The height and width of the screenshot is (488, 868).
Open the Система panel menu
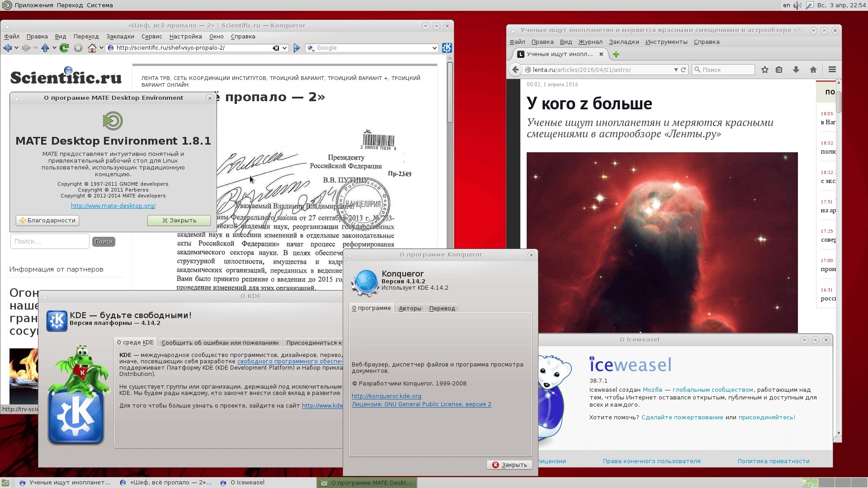(99, 5)
